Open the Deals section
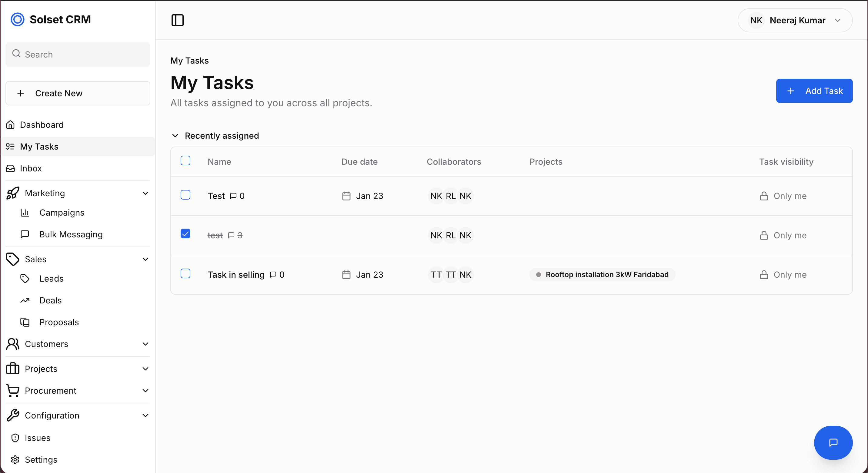Image resolution: width=868 pixels, height=473 pixels. pos(51,300)
